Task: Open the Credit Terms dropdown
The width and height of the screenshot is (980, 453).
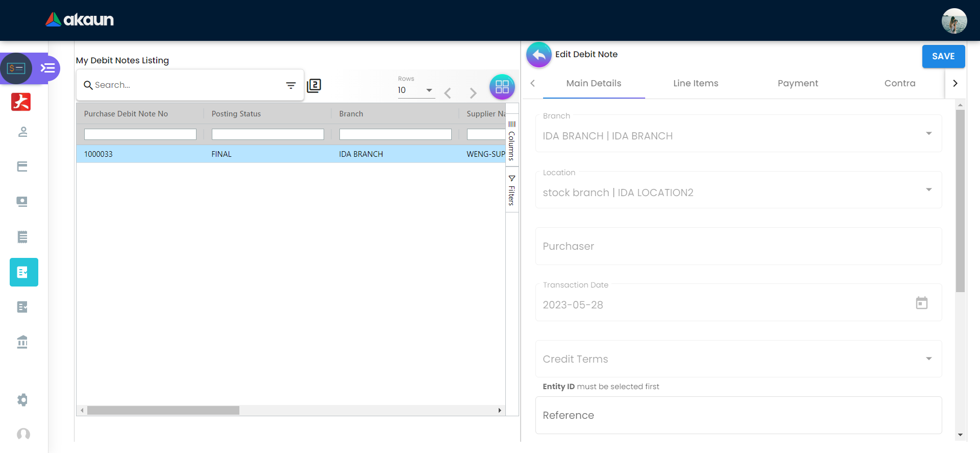Action: (x=928, y=359)
